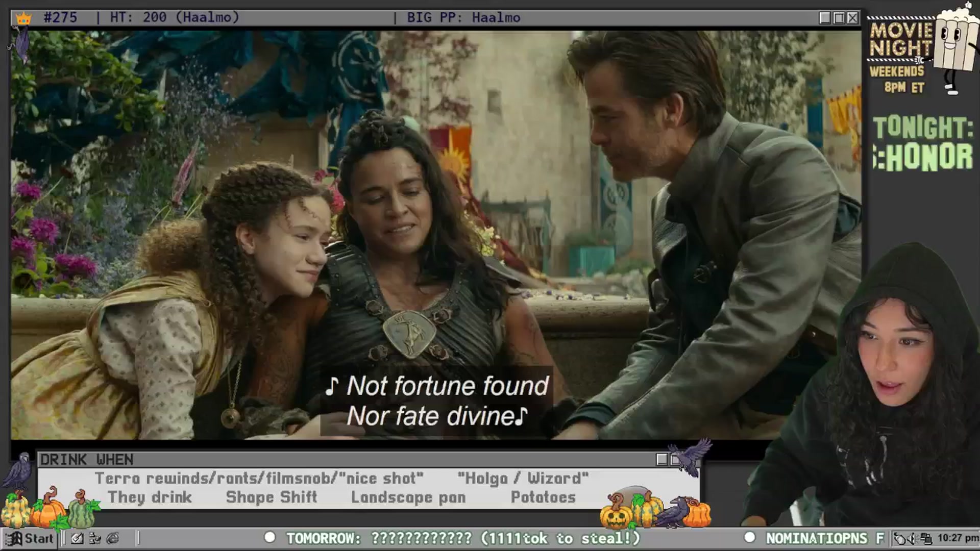Minimize the movie player window
Viewport: 980px width, 551px height.
point(824,18)
